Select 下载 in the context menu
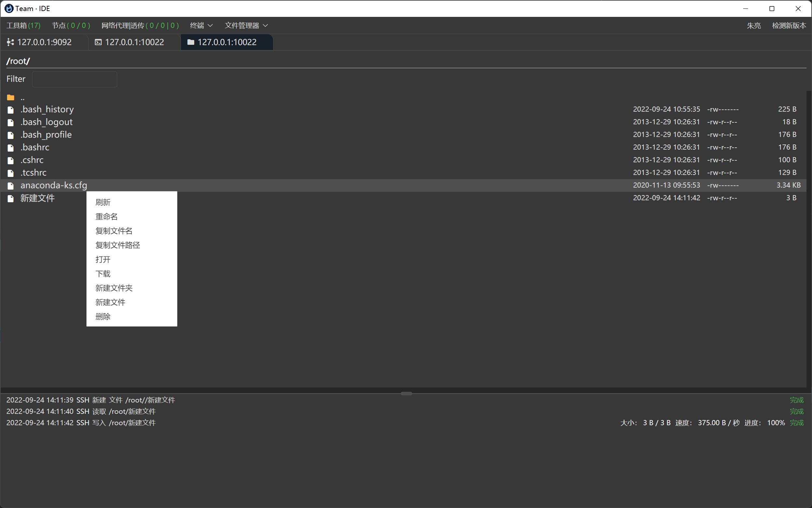 103,274
